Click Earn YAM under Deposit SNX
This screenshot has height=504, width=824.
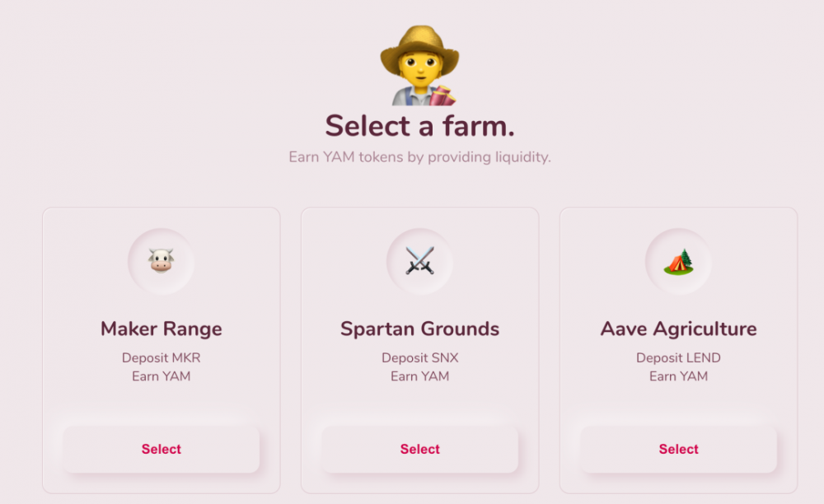(419, 376)
